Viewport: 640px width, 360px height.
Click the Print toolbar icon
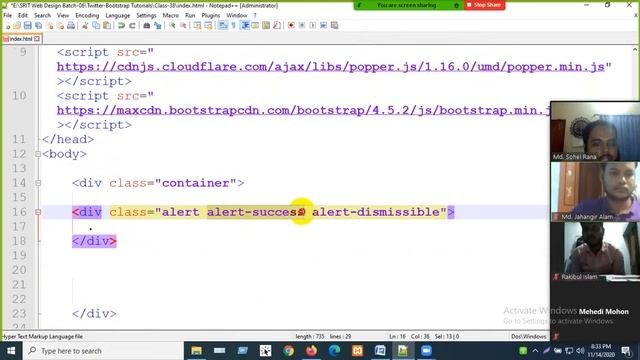click(x=71, y=25)
